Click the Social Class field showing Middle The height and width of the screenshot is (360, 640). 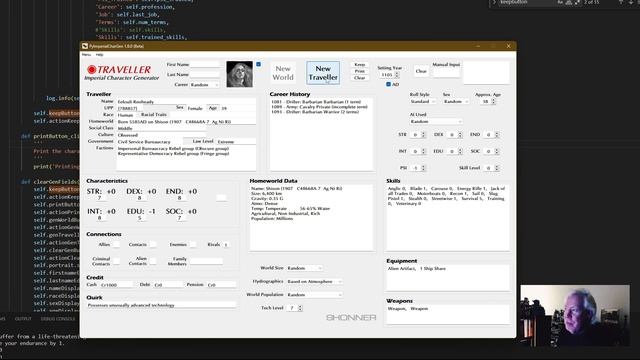pos(161,128)
